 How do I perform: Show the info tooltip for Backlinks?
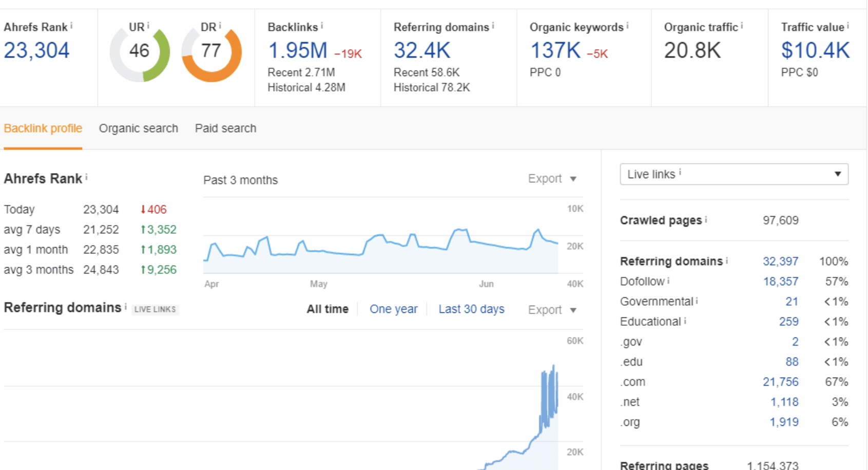(x=322, y=25)
